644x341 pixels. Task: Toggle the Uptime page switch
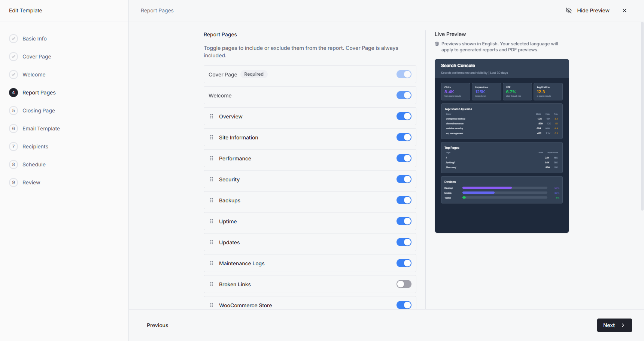point(404,221)
